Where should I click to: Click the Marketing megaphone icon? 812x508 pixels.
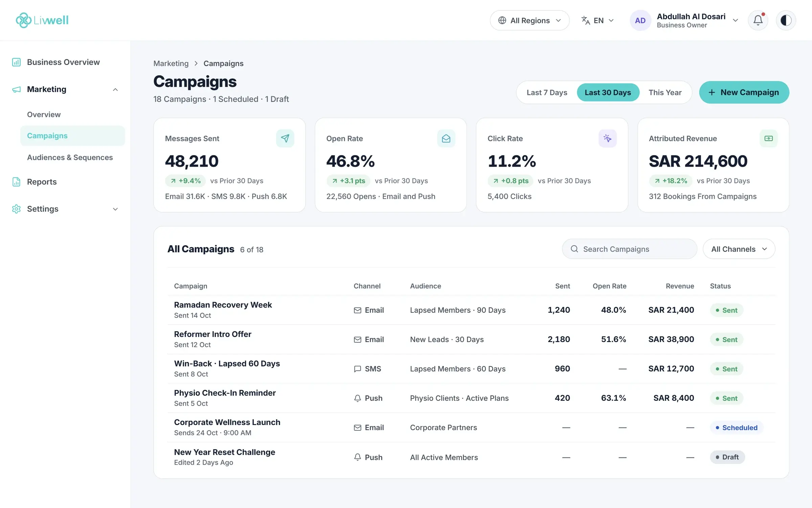pos(16,89)
